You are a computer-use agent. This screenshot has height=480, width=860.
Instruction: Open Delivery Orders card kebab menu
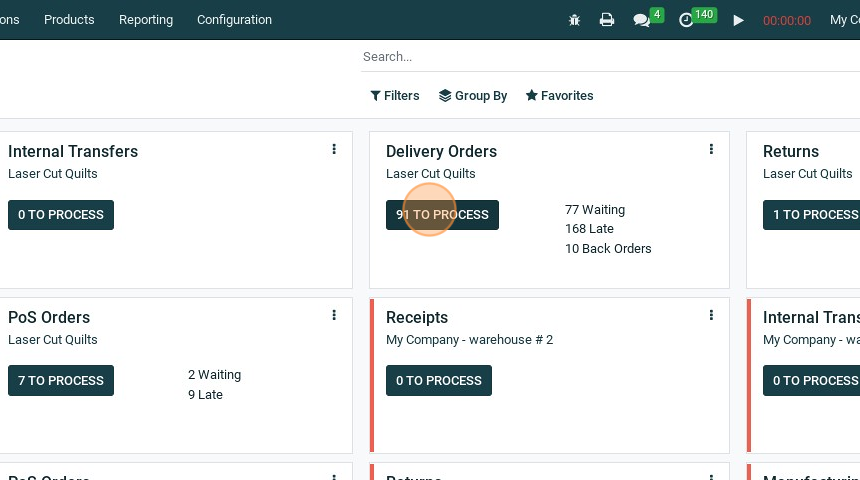tap(711, 150)
